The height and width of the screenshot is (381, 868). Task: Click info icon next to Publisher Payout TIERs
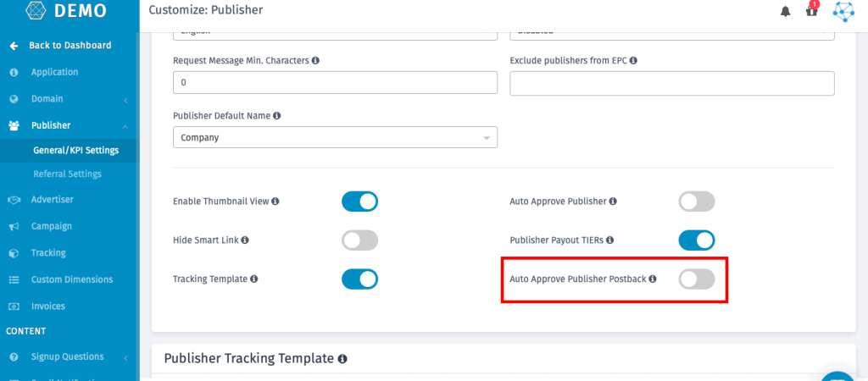609,240
